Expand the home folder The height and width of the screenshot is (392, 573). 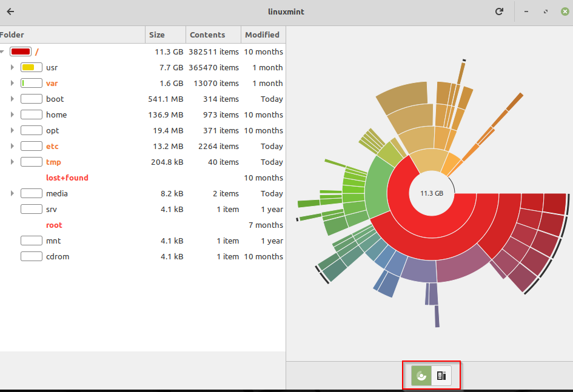[12, 115]
